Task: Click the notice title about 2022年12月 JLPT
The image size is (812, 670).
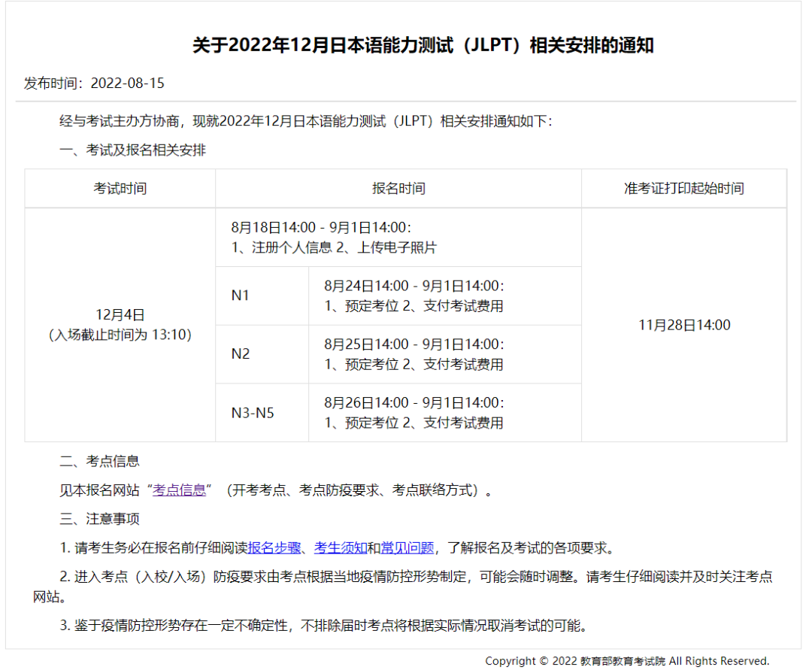Action: (423, 45)
